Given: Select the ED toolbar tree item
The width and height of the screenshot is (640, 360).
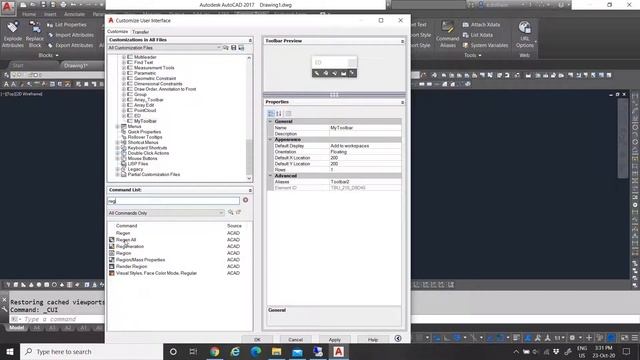Looking at the screenshot, I should pos(137,116).
